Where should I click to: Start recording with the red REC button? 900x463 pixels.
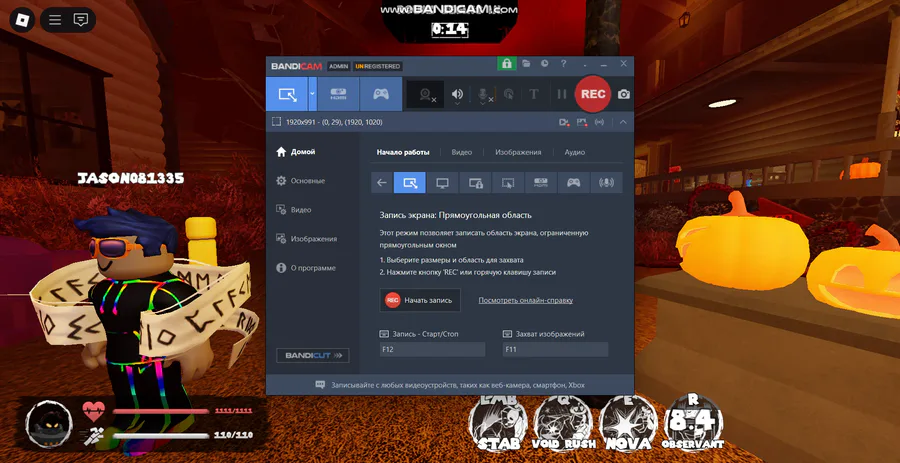tap(593, 94)
